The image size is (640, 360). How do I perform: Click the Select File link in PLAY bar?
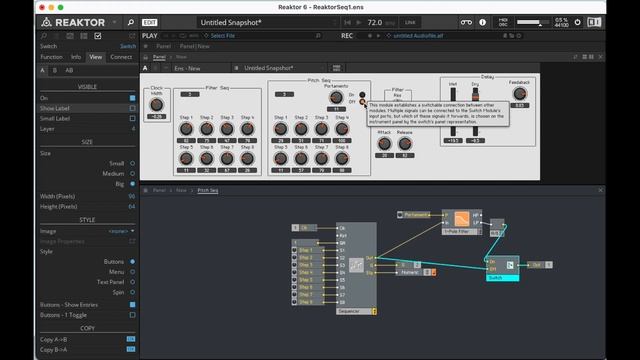(x=222, y=36)
